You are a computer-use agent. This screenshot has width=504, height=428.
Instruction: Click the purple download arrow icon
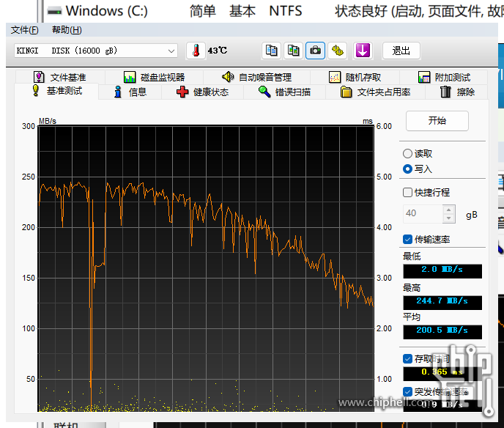(363, 51)
